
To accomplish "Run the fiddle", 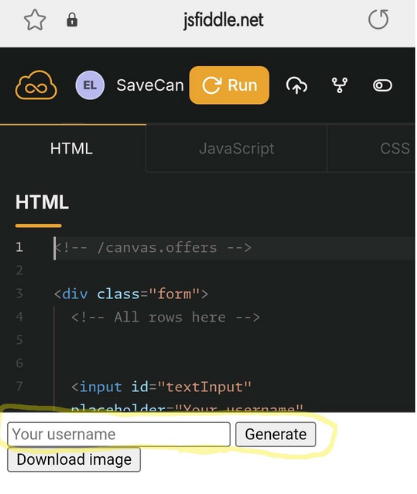I will tap(229, 85).
